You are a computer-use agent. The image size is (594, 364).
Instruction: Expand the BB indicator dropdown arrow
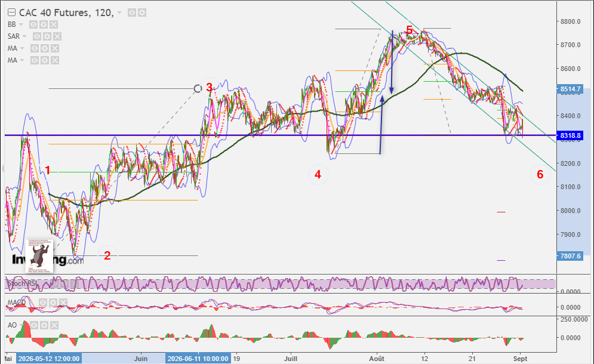21,24
